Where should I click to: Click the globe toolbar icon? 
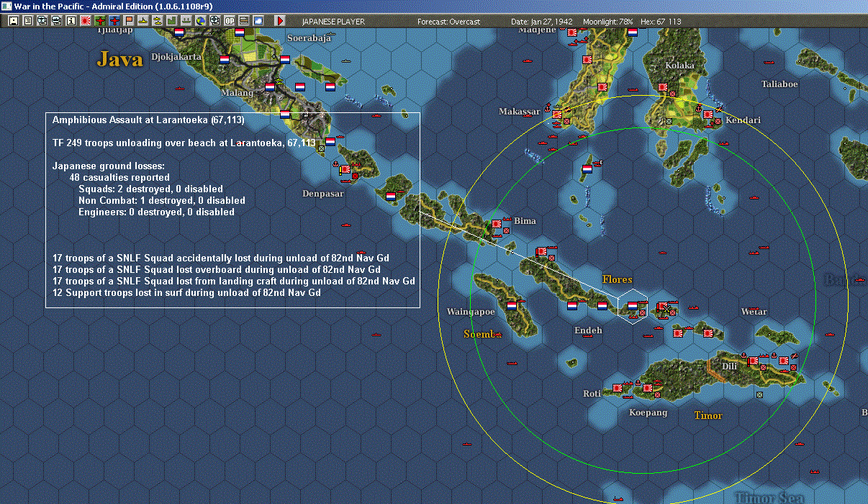tap(201, 21)
